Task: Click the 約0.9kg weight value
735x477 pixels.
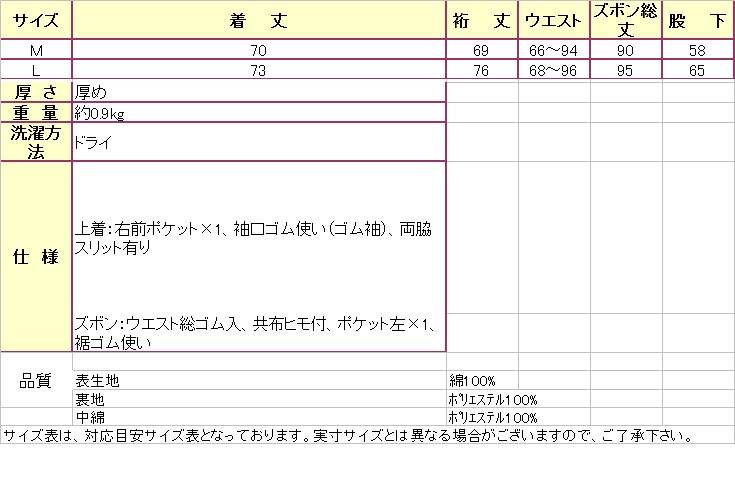Action: (100, 113)
